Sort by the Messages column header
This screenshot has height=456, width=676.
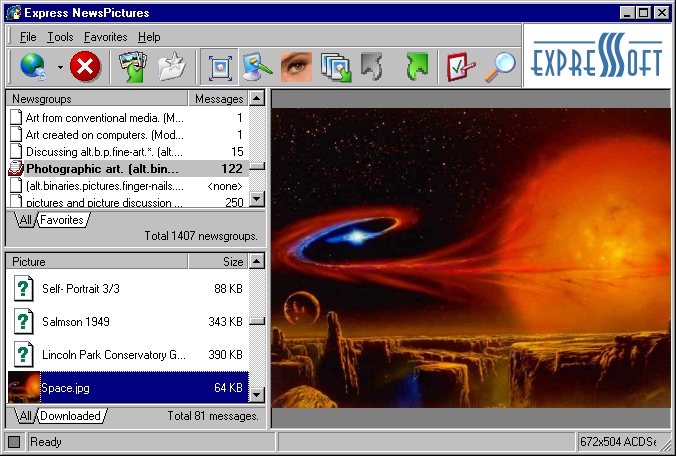tap(218, 99)
